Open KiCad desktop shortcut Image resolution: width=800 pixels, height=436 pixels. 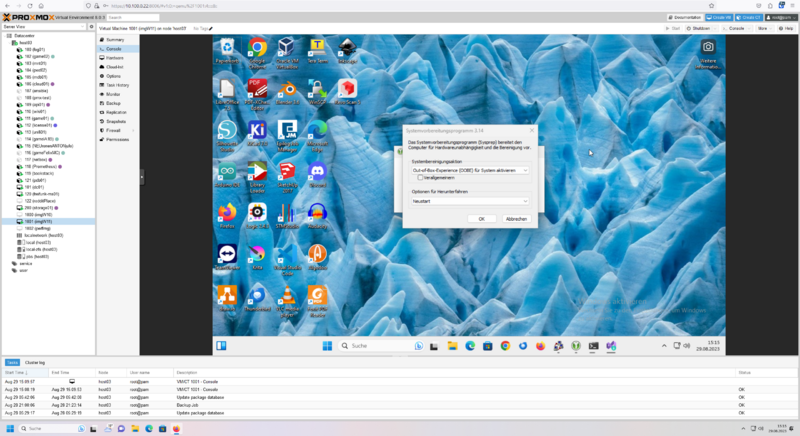click(x=257, y=134)
